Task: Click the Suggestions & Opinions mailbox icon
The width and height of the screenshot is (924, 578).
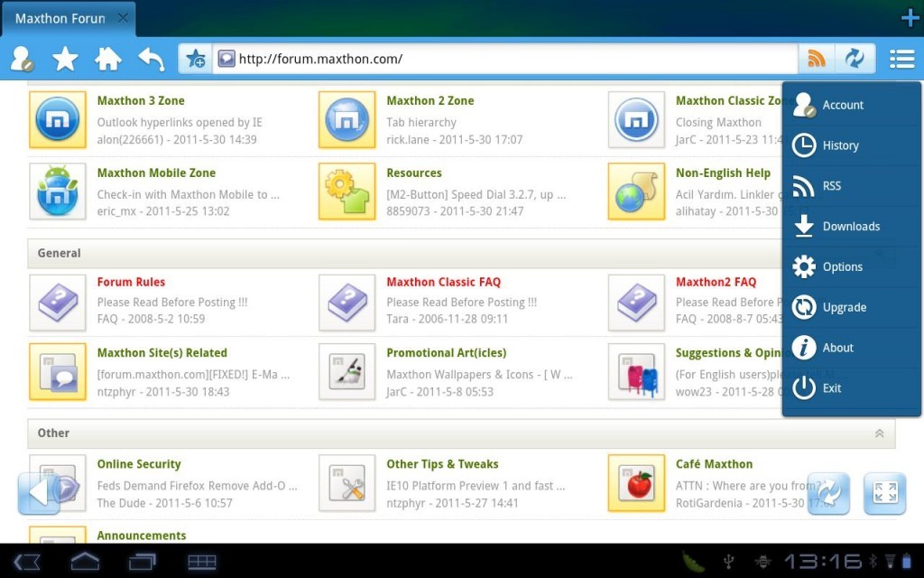Action: (x=636, y=372)
